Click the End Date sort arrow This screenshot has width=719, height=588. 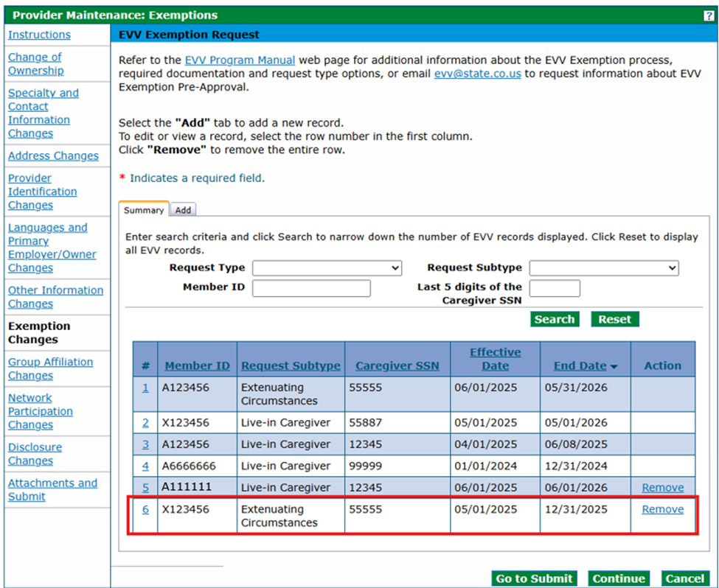click(x=614, y=367)
